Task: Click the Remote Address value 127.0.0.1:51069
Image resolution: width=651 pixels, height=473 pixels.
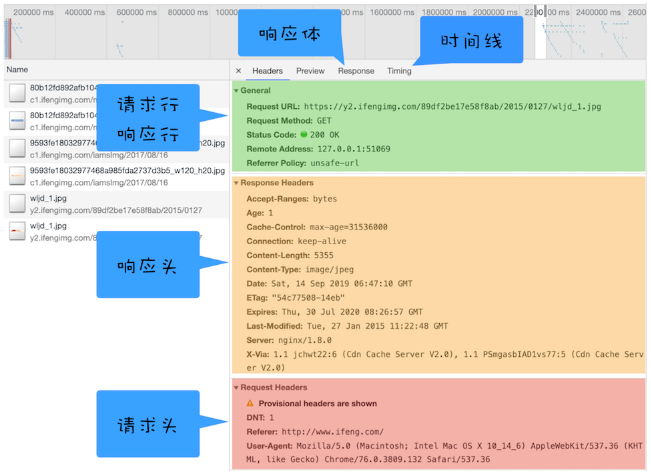Action: (x=354, y=149)
